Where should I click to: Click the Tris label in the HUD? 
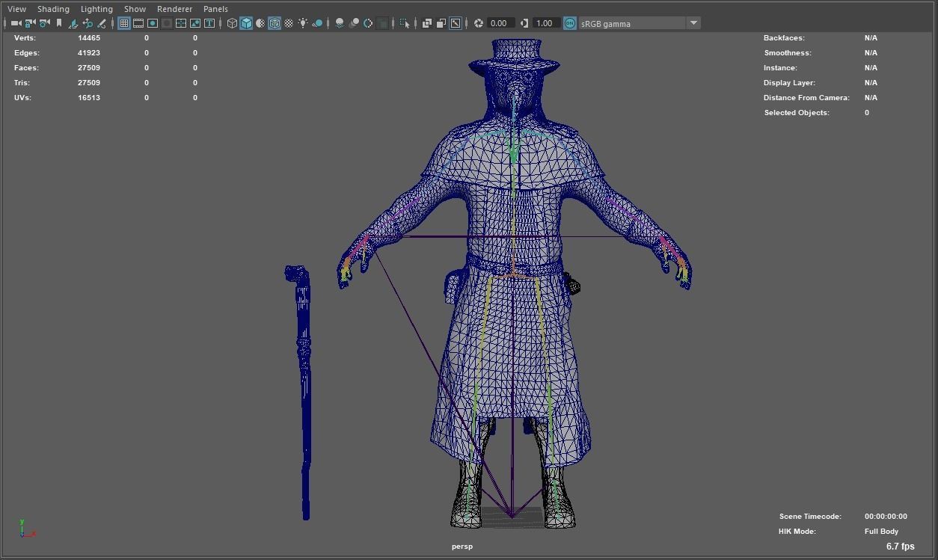tap(22, 82)
